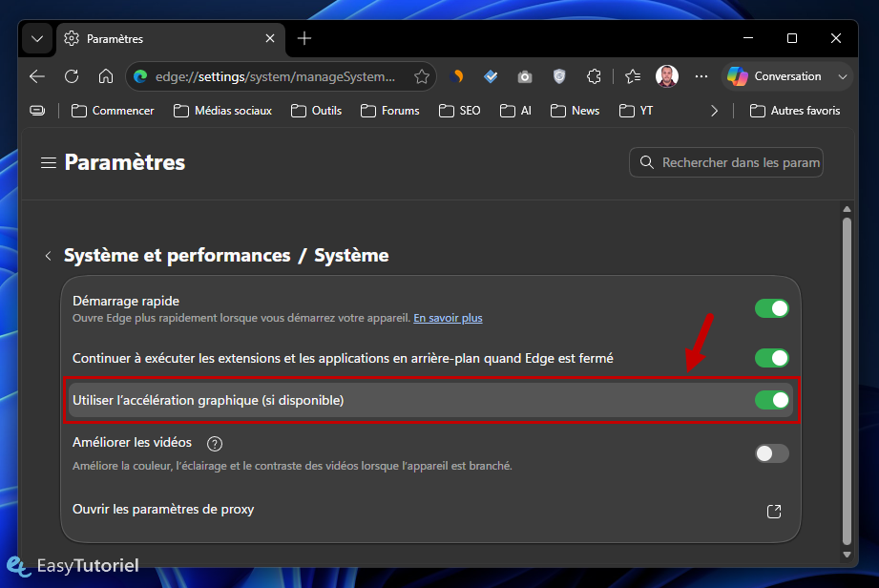Enable the Améliorer les vidéos toggle
The image size is (879, 588).
[771, 453]
